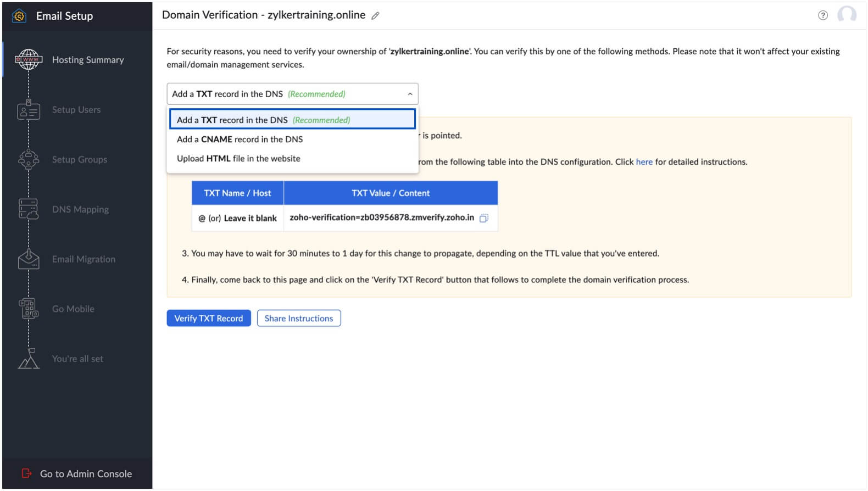Viewport: 868px width, 491px height.
Task: Edit the domain name with the pencil icon
Action: 376,15
